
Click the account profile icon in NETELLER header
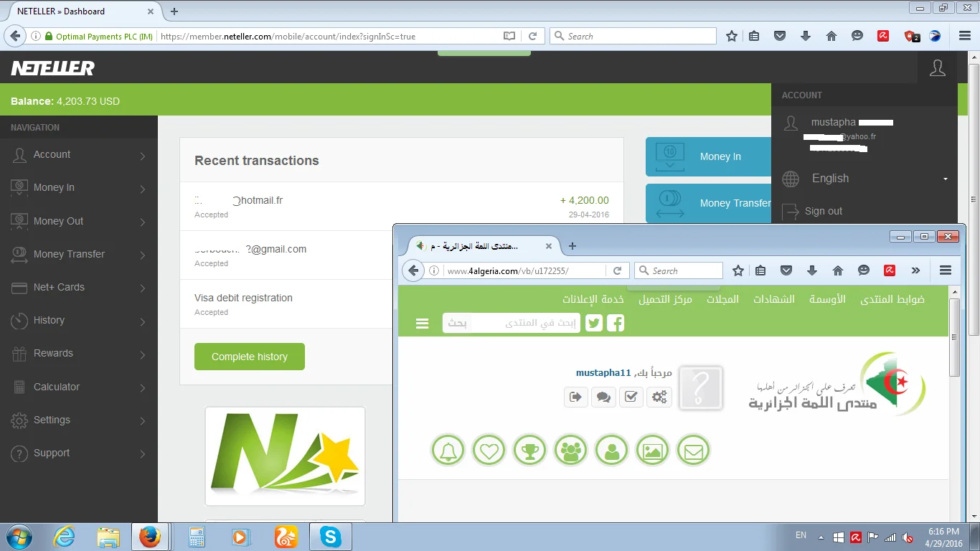[937, 68]
